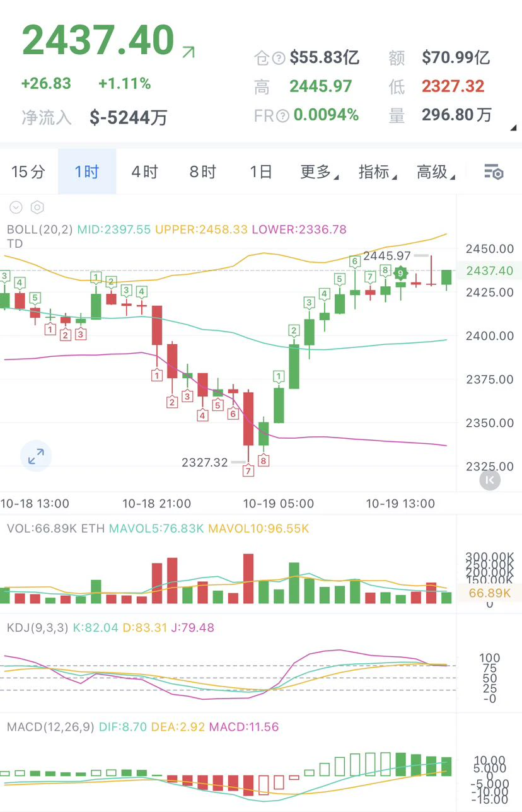The width and height of the screenshot is (522, 812).
Task: Tap the net inflow value $-5244万
Action: coord(129,117)
